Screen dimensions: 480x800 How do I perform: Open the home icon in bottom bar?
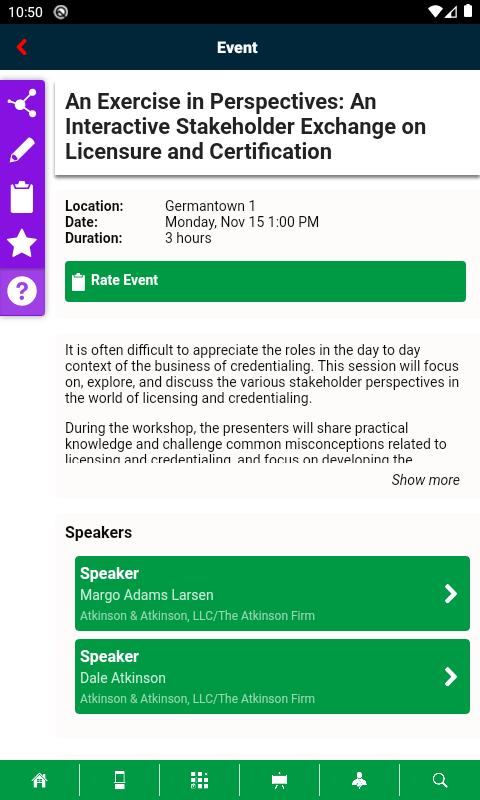coord(39,780)
